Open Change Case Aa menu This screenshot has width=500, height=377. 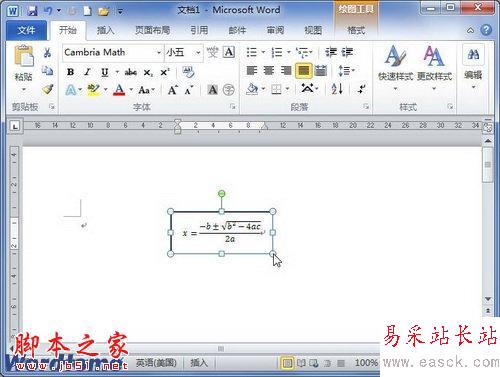coord(146,90)
